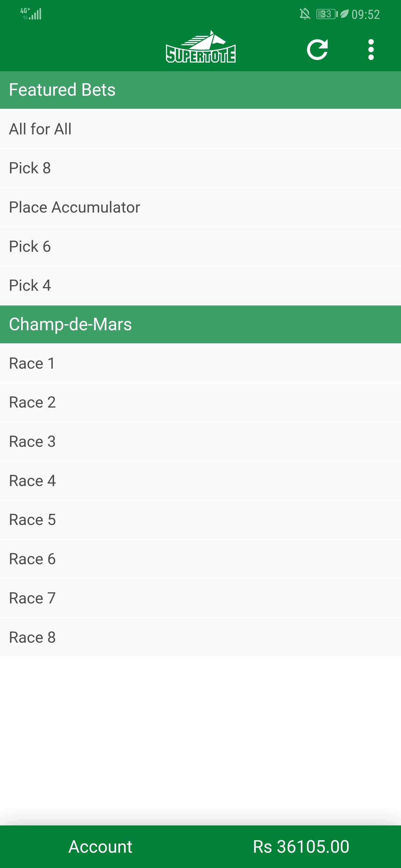Select the Pick 8 bet
Image resolution: width=401 pixels, height=868 pixels.
click(200, 168)
